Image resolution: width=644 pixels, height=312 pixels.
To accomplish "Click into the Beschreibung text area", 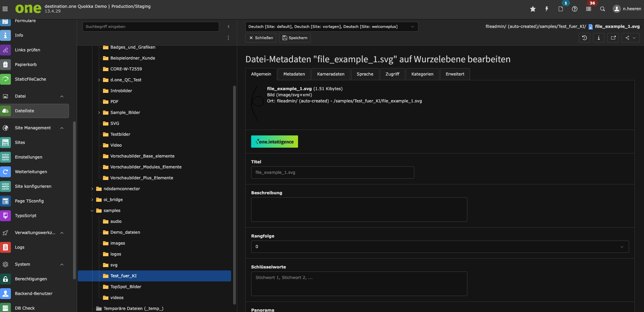I will (x=359, y=210).
